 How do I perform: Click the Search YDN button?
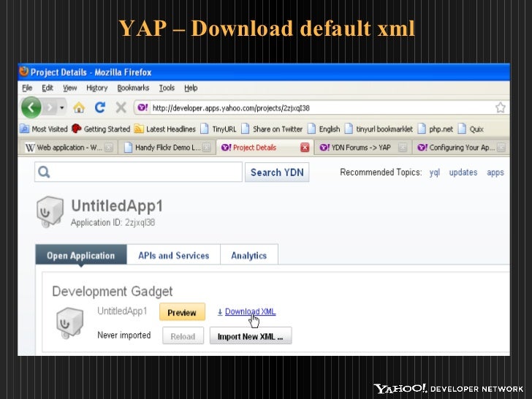click(x=277, y=172)
